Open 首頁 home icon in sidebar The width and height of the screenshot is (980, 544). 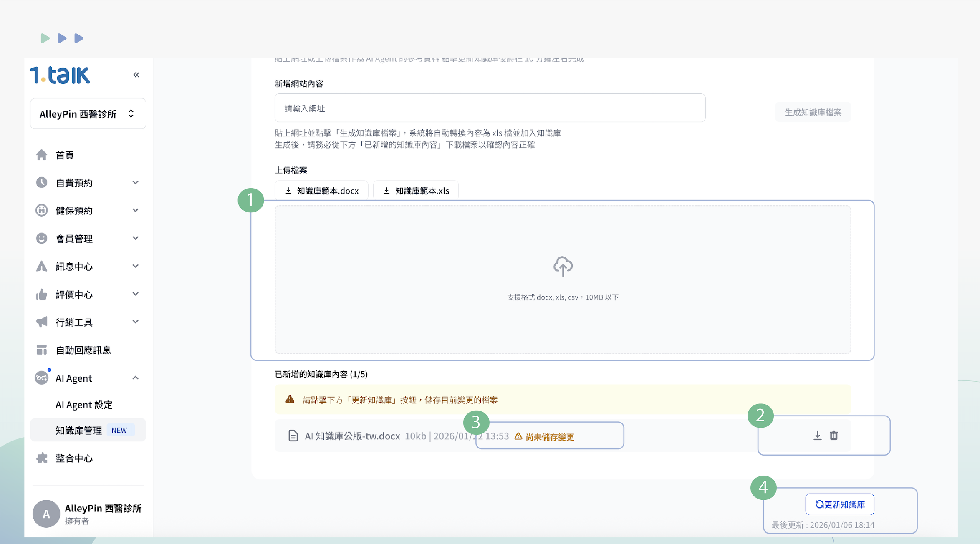[x=42, y=155]
